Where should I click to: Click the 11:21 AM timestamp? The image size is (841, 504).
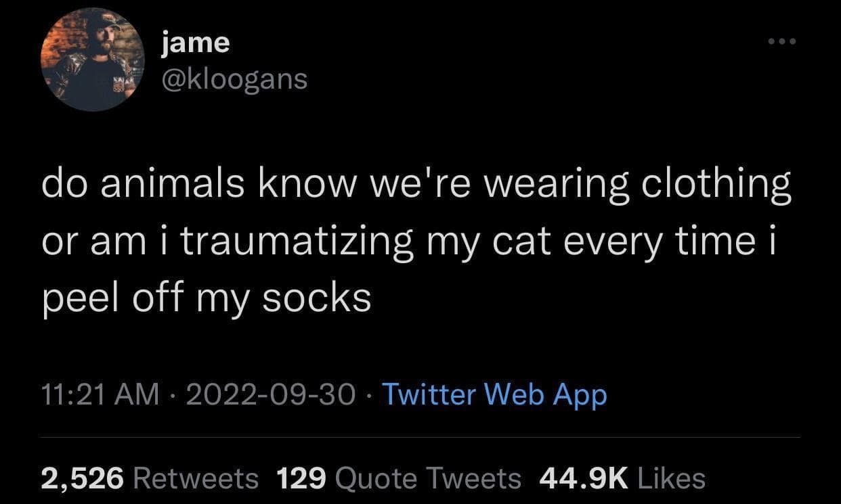tap(99, 394)
